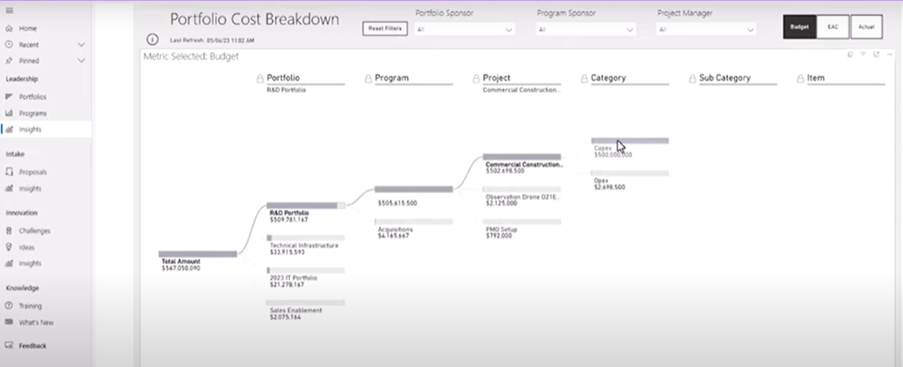Click the $567,050,090 total amount value
Screen dimensions: 903x367
pyautogui.click(x=181, y=268)
